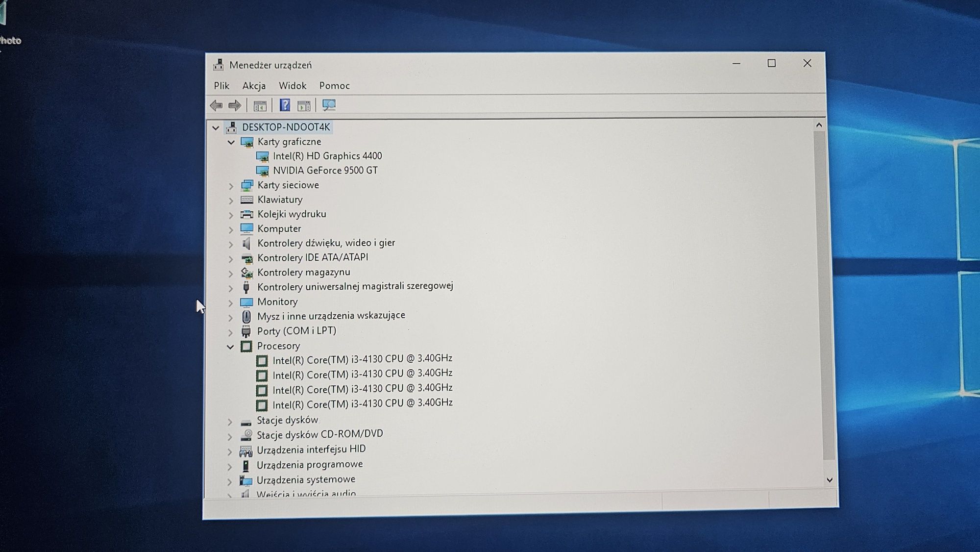Expand Urządzenia interfejsu HID category
Screen dimensions: 980x552
pos(230,452)
